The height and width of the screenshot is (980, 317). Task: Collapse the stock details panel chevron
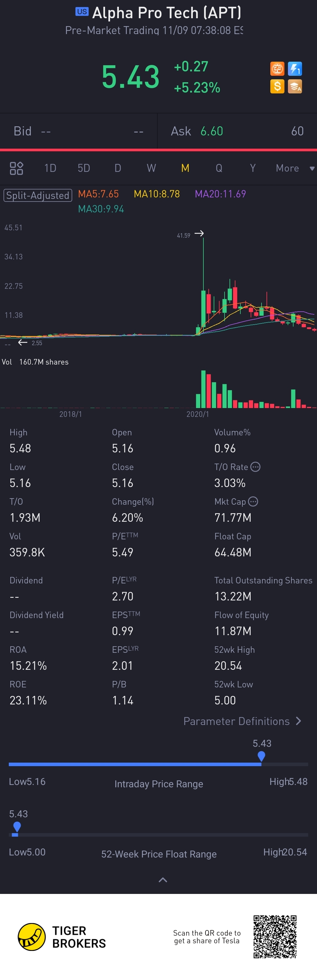pyautogui.click(x=163, y=880)
